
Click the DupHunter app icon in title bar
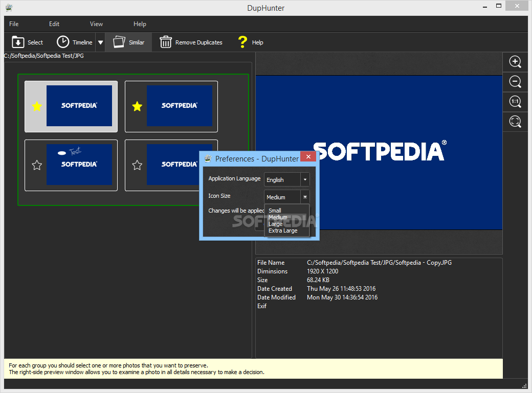[9, 7]
